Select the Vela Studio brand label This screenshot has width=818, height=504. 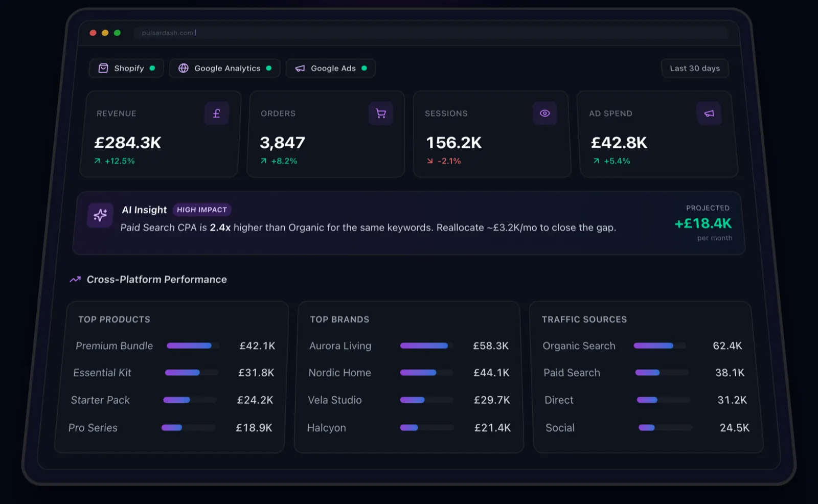tap(335, 400)
